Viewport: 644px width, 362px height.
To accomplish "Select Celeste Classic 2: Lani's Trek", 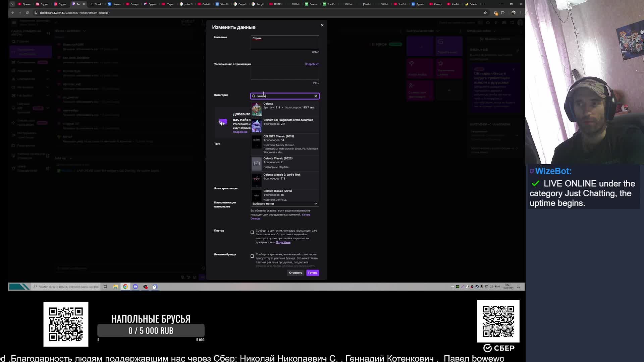I will click(x=282, y=175).
